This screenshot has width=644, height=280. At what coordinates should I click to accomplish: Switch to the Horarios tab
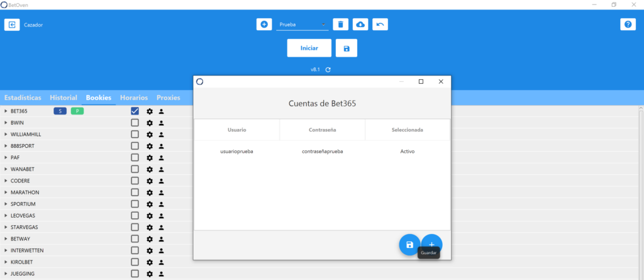(134, 98)
